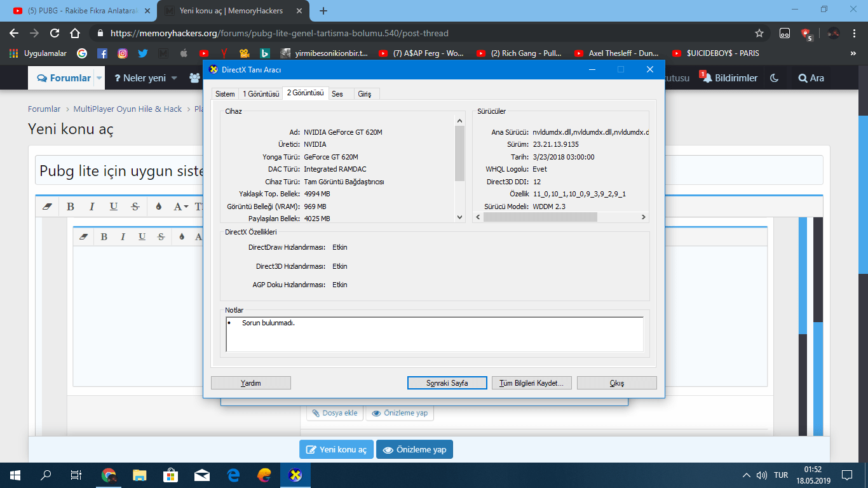Toggle strikethrough in nested editor toolbar
This screenshot has width=868, height=488.
pyautogui.click(x=161, y=236)
